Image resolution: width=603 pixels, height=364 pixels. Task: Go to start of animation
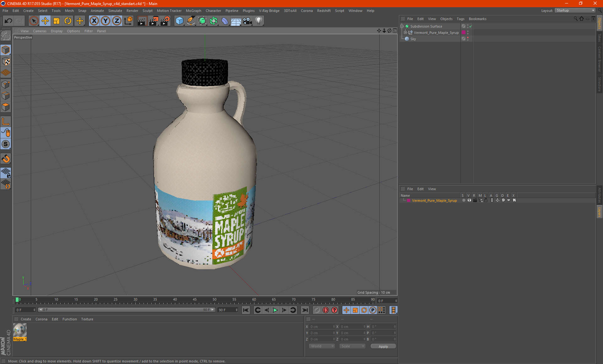tap(246, 310)
